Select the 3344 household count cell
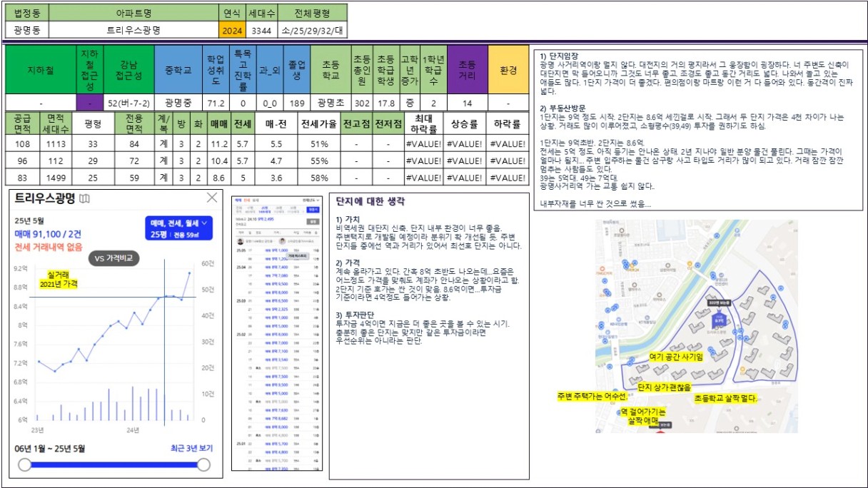This screenshot has height=488, width=868. pyautogui.click(x=261, y=30)
